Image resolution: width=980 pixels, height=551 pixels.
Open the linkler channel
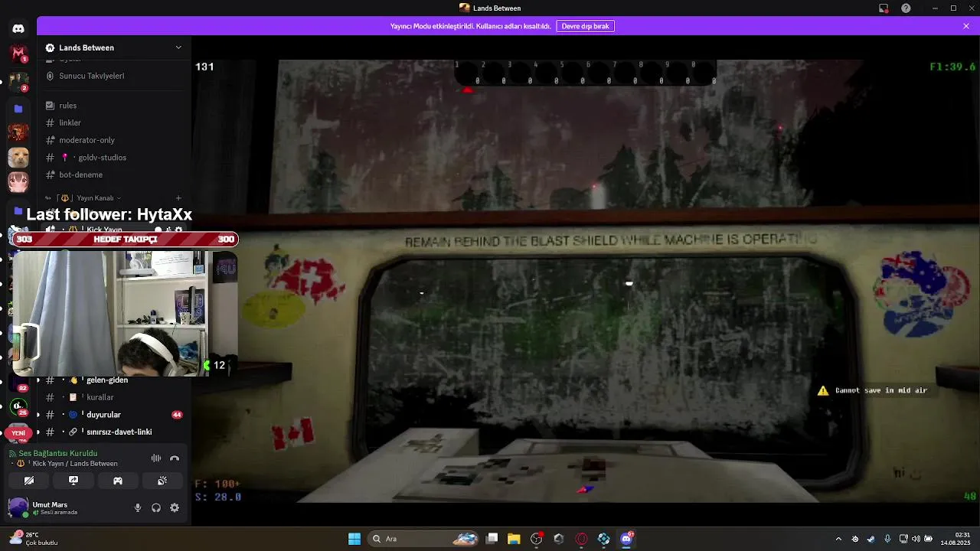[x=114, y=122]
